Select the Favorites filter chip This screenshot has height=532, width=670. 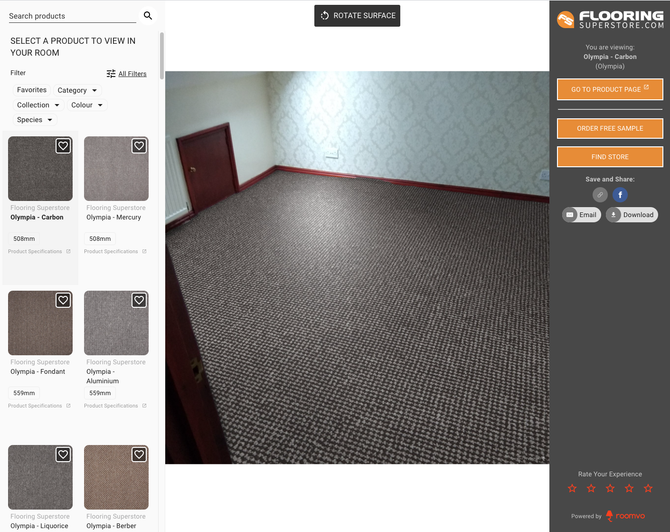click(x=32, y=90)
